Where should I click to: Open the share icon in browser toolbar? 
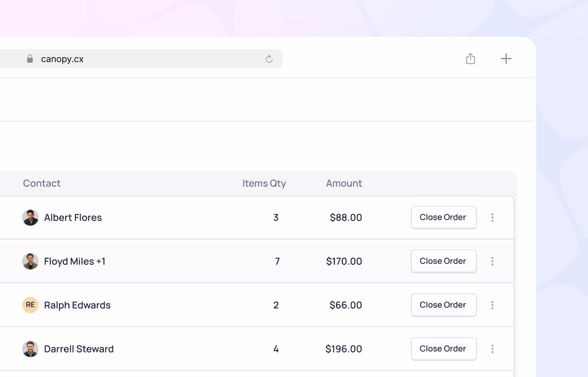(x=471, y=58)
